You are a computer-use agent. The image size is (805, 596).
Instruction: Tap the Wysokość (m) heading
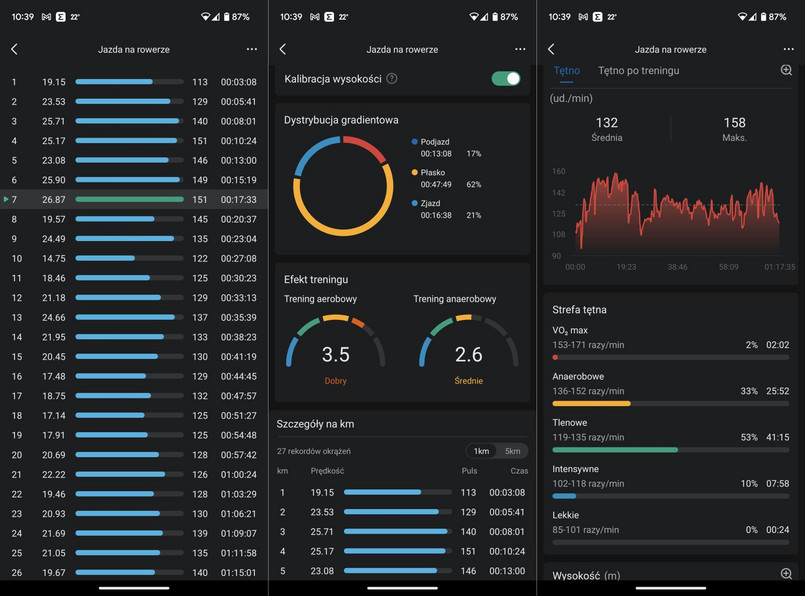[586, 575]
